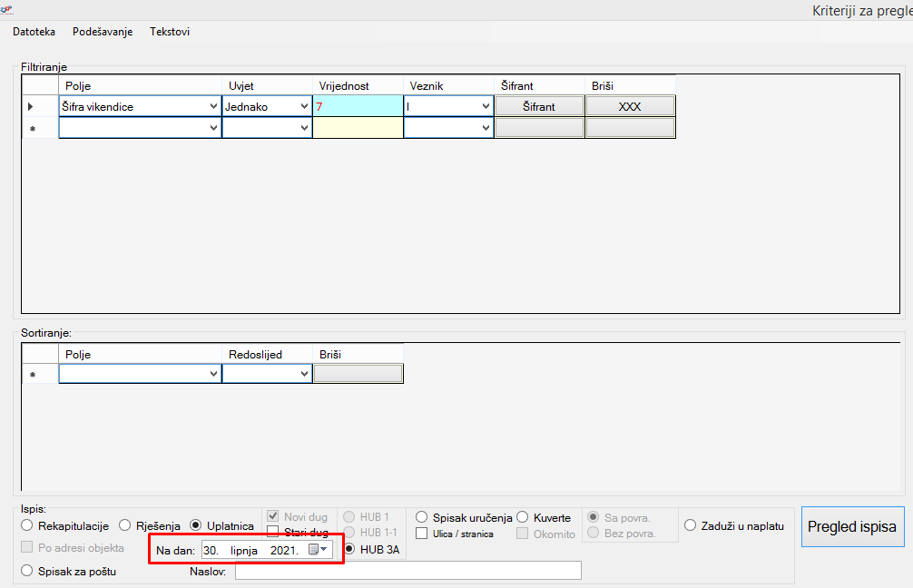Expand the Šifra vikendice field dropdown
The image size is (913, 588).
213,106
